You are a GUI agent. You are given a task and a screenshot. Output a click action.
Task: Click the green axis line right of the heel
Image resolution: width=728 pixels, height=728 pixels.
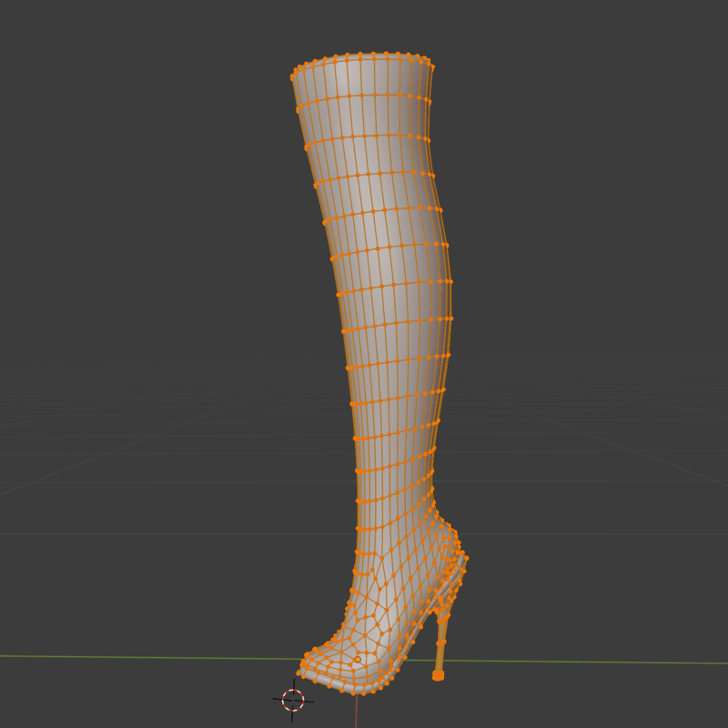(591, 662)
